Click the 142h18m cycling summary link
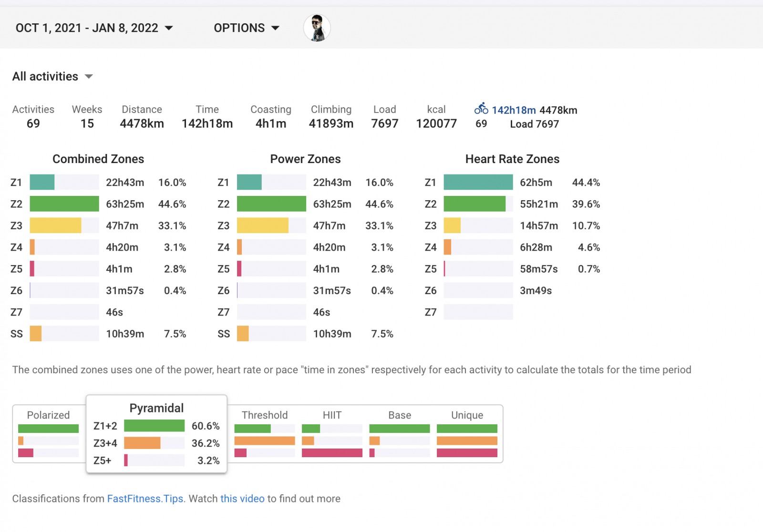 (x=514, y=110)
